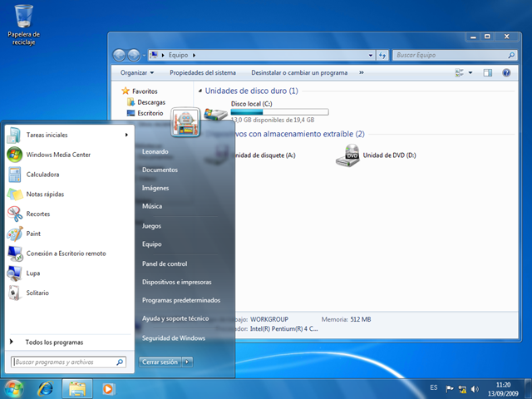Launch Windows Media Player from taskbar
The height and width of the screenshot is (399, 532).
point(108,389)
